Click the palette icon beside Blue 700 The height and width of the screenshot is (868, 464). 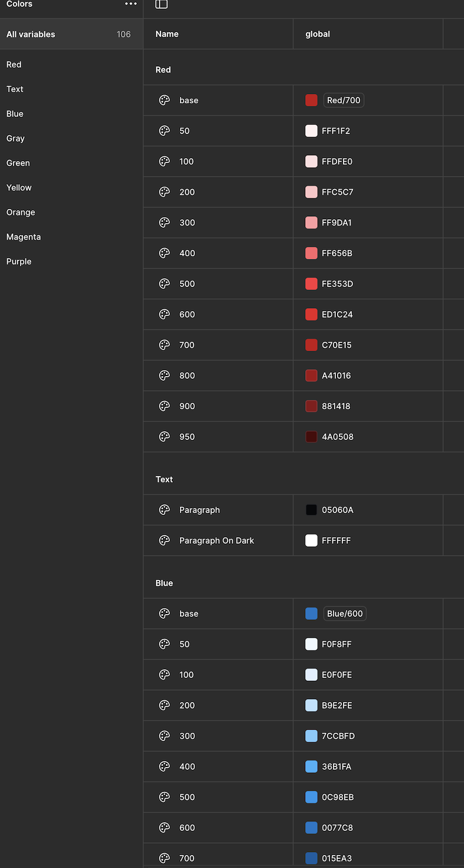tap(164, 858)
